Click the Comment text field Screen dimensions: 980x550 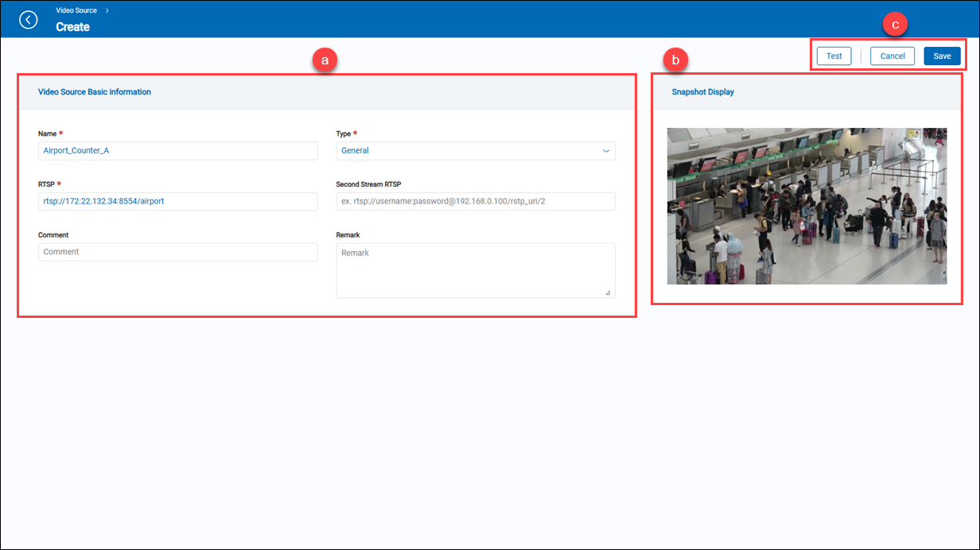pos(177,252)
